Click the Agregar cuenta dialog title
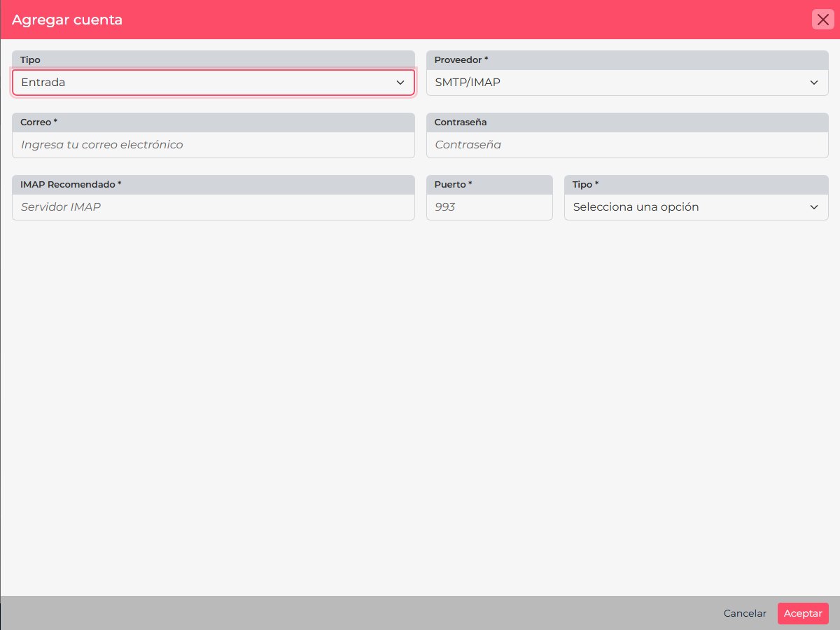 (67, 20)
